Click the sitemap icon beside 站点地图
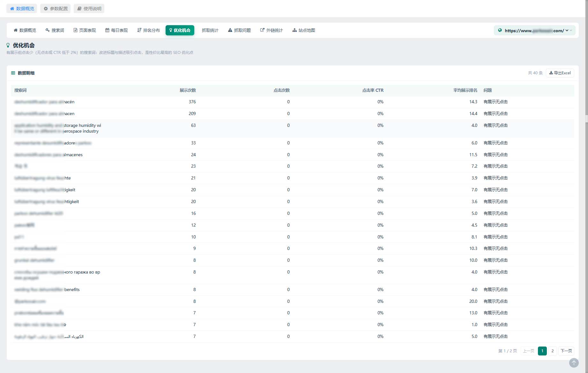 click(294, 30)
